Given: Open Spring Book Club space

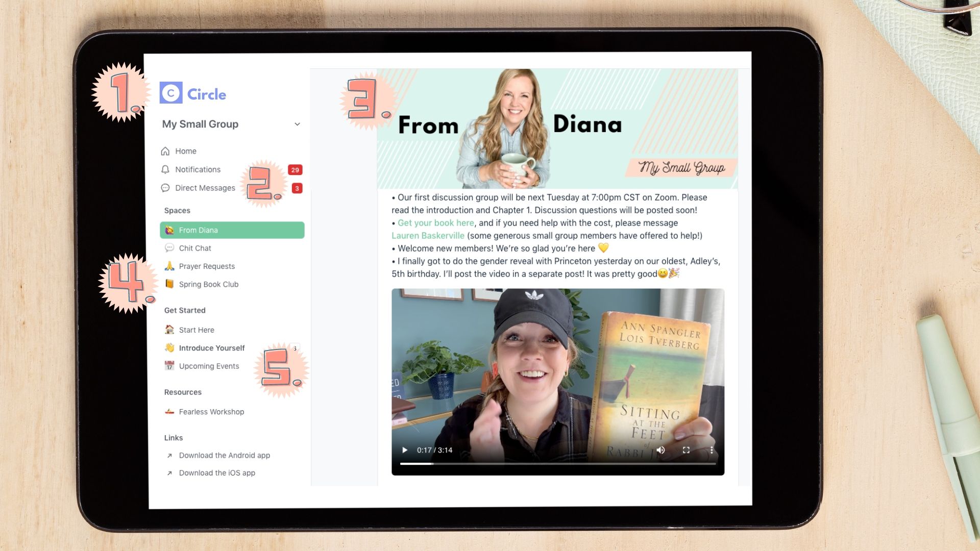Looking at the screenshot, I should pos(208,285).
